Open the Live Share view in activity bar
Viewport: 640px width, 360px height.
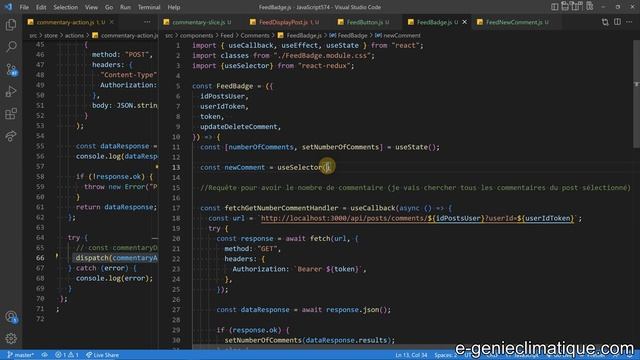(x=11, y=136)
